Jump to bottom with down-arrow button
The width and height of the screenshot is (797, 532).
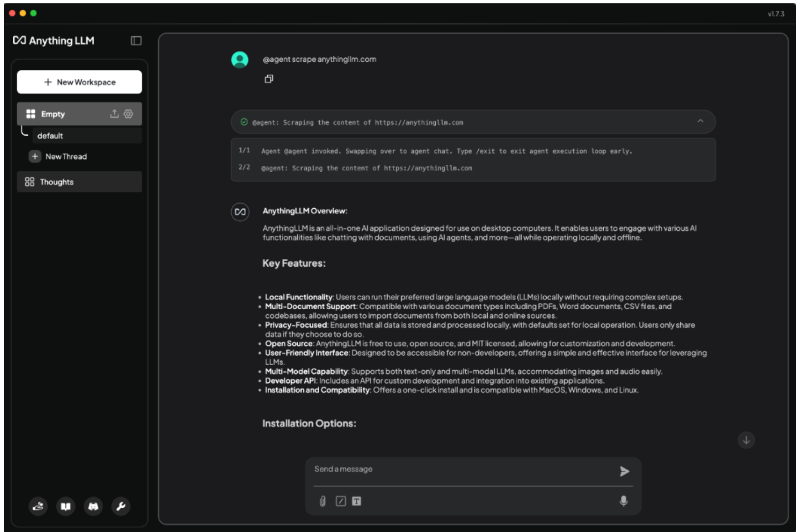(x=746, y=440)
